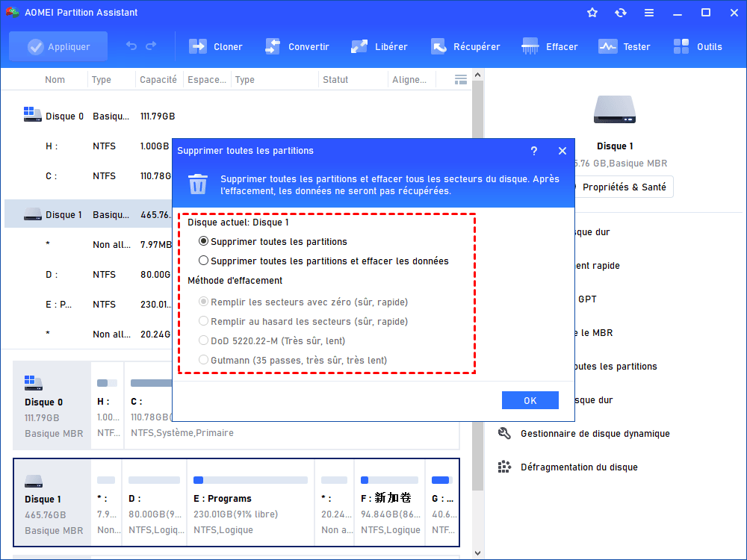Open the Outils menu
Image resolution: width=747 pixels, height=560 pixels.
click(698, 46)
